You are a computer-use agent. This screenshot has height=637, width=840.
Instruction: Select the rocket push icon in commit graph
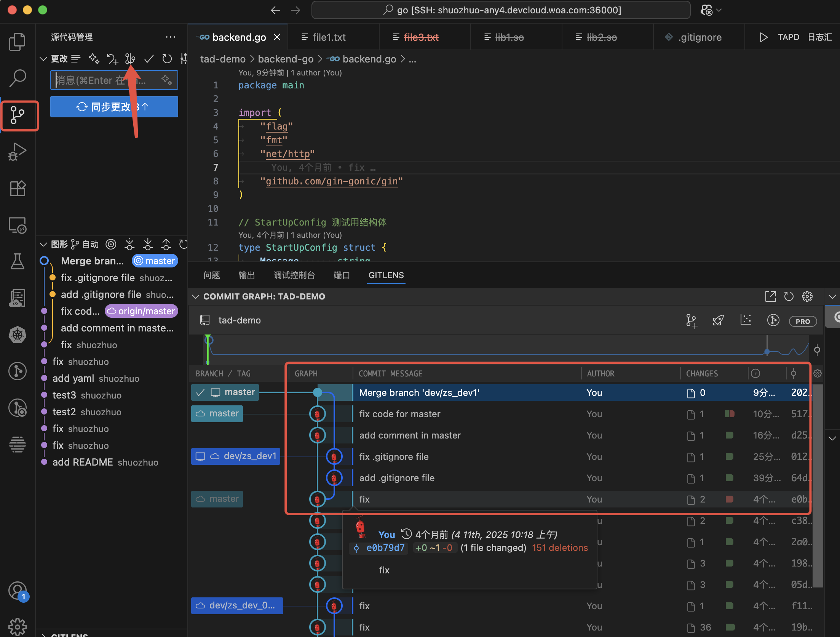tap(718, 320)
